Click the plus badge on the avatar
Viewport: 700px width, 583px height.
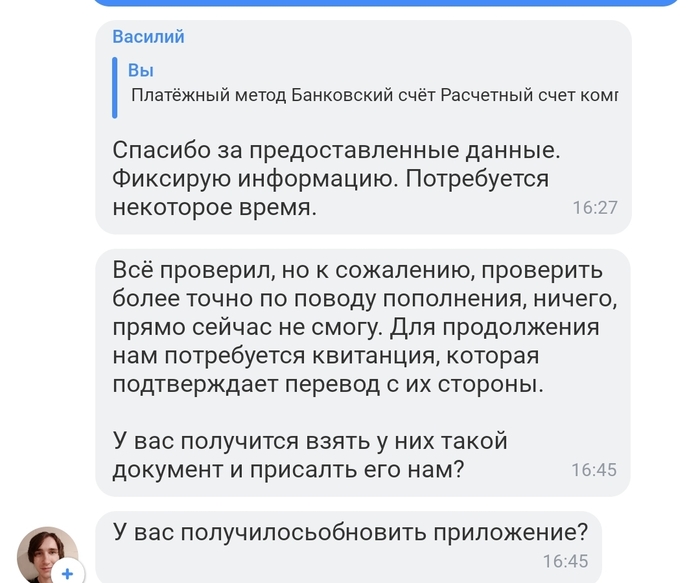(66, 573)
